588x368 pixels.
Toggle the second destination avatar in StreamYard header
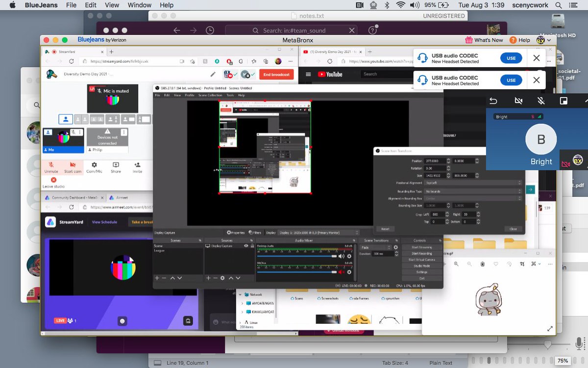click(x=247, y=75)
